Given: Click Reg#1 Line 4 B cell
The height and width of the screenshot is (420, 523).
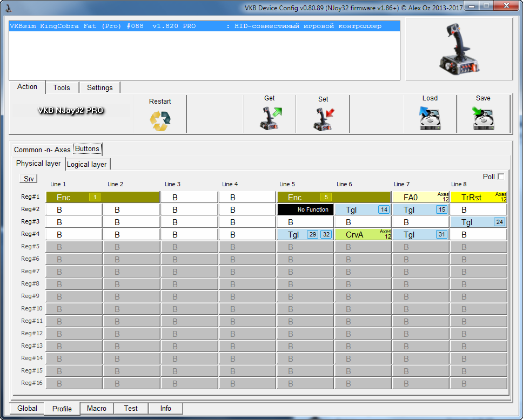Looking at the screenshot, I should pyautogui.click(x=247, y=198).
